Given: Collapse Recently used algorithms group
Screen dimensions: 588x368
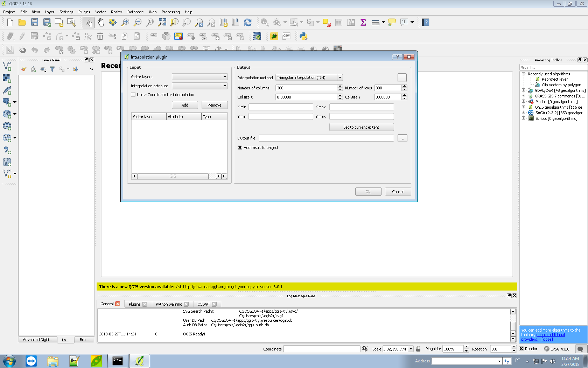Looking at the screenshot, I should click(x=524, y=74).
